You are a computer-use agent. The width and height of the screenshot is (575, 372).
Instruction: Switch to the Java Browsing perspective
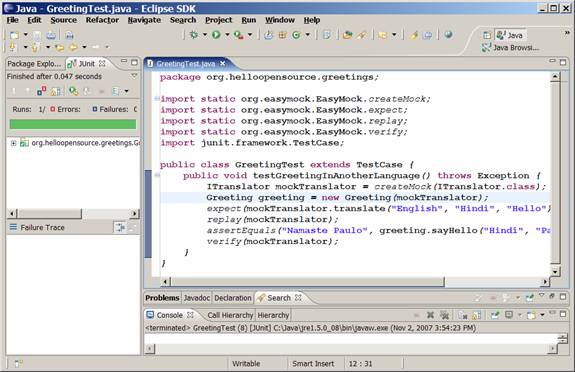coord(510,47)
